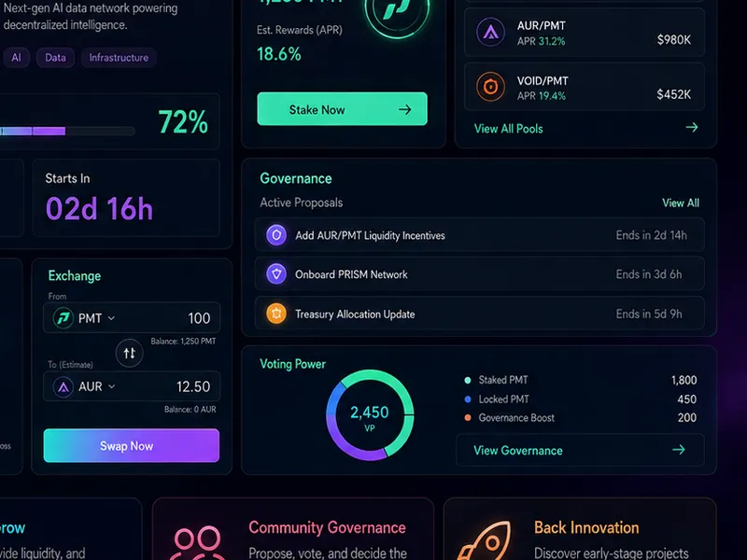Click the 1,800 Staked PMT value
This screenshot has height=560, width=747.
pos(684,380)
